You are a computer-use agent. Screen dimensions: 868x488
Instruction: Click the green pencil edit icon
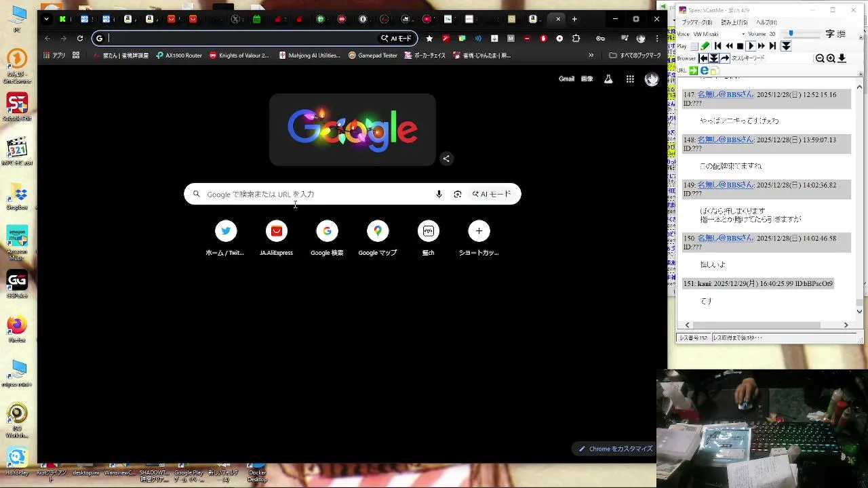(x=705, y=46)
